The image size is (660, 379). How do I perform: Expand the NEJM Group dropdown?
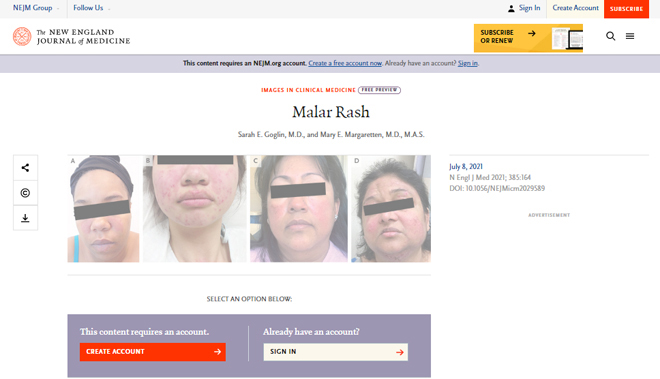pyautogui.click(x=36, y=8)
